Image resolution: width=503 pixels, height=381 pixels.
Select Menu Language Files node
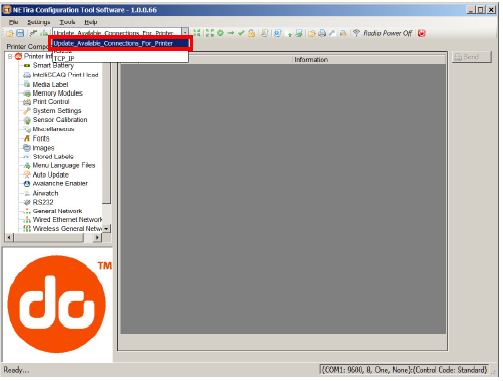[x=64, y=165]
